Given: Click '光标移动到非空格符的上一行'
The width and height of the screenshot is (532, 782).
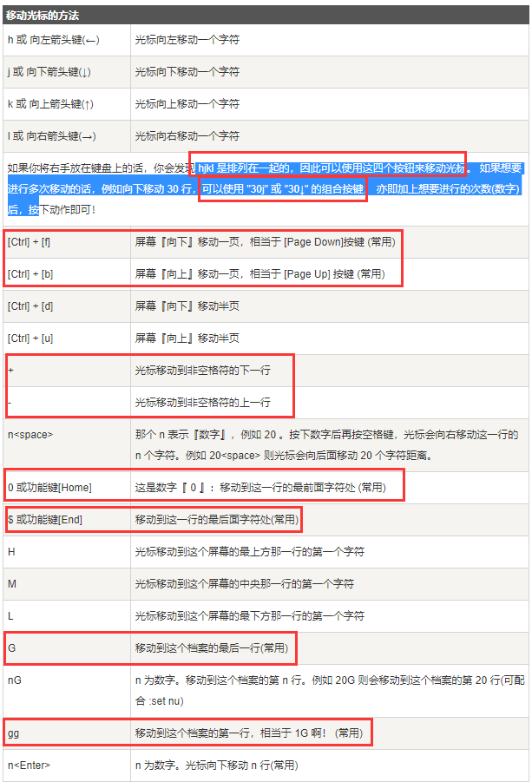Looking at the screenshot, I should coord(202,402).
